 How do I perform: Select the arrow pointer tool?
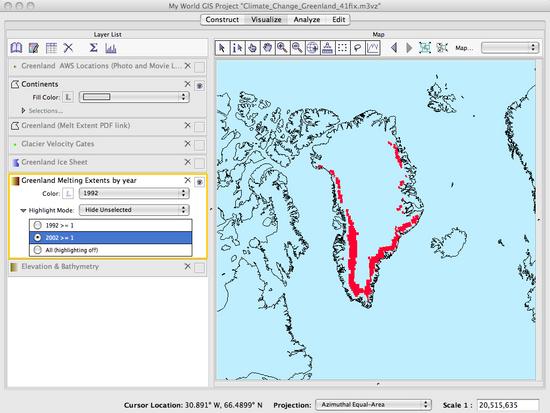222,48
